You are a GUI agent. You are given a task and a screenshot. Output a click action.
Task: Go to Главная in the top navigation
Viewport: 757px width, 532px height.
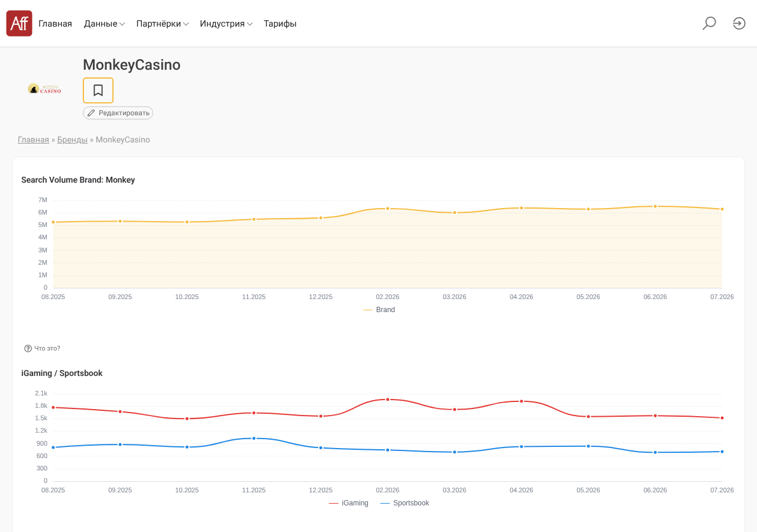pos(55,24)
